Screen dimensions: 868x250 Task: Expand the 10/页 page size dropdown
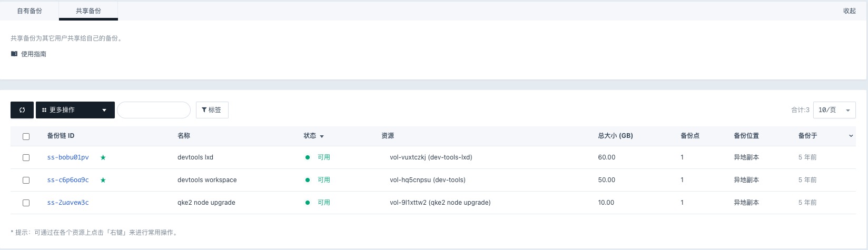coord(834,110)
